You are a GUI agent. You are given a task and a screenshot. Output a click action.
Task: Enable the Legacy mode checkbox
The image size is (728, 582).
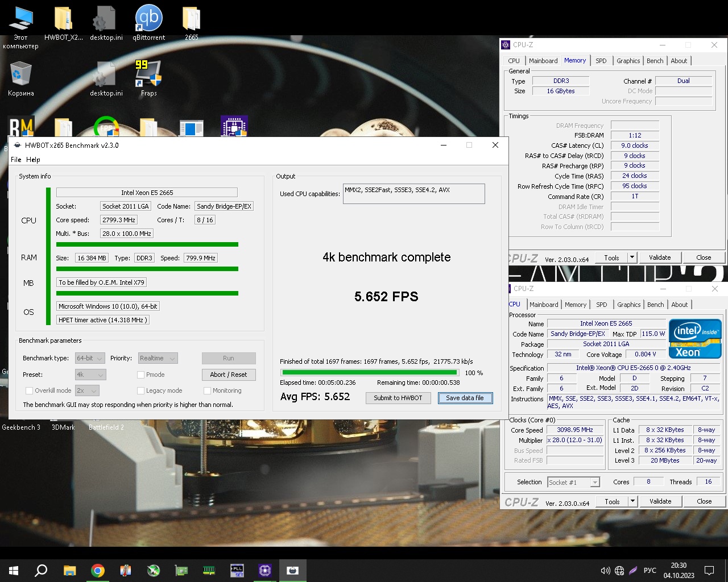click(x=140, y=390)
